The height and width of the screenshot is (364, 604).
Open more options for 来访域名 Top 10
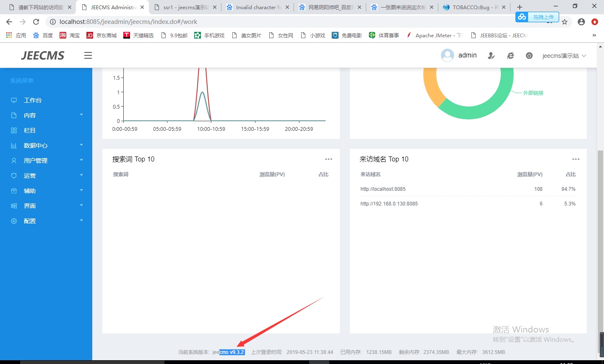click(575, 159)
